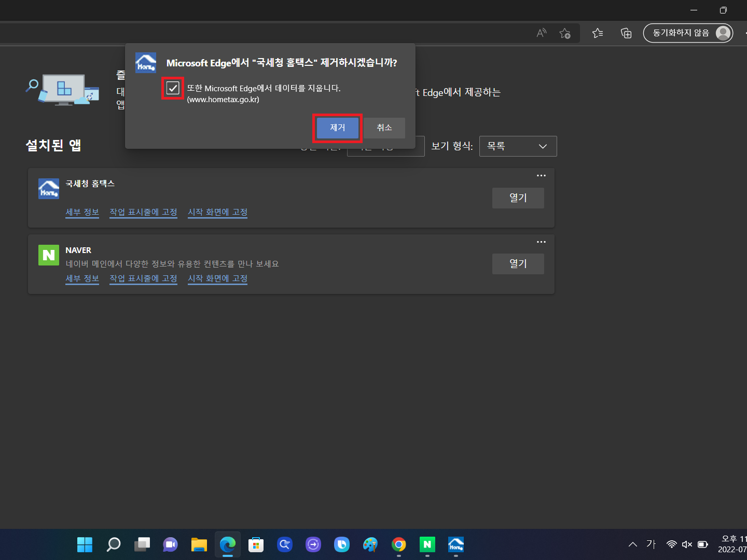Click the NAVER description text
Screen dimensions: 747x560
pos(172,264)
